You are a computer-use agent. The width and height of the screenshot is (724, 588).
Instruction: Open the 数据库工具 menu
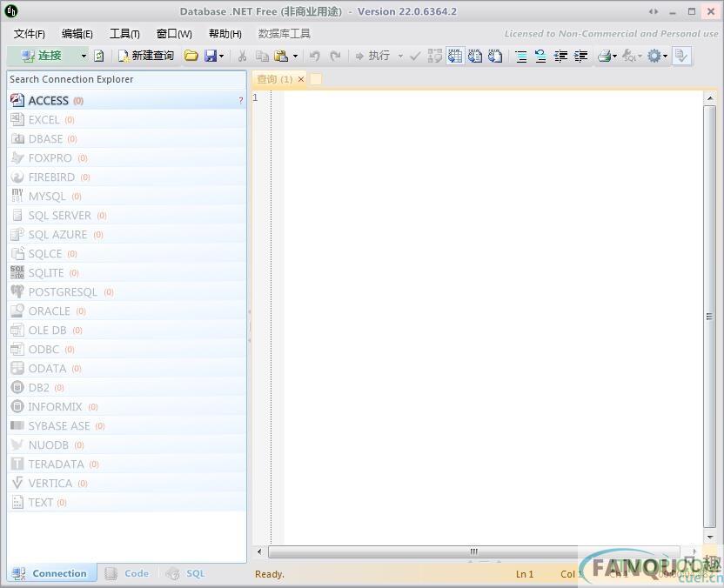coord(284,34)
